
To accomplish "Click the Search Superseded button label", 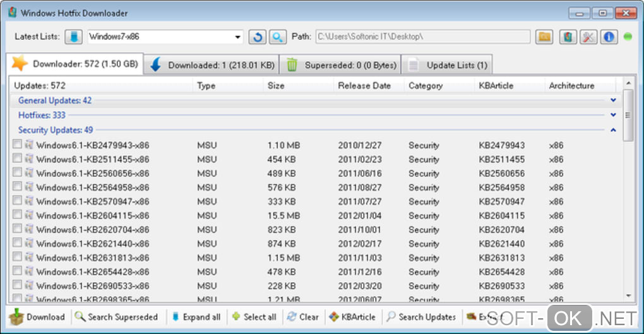I will click(x=123, y=317).
